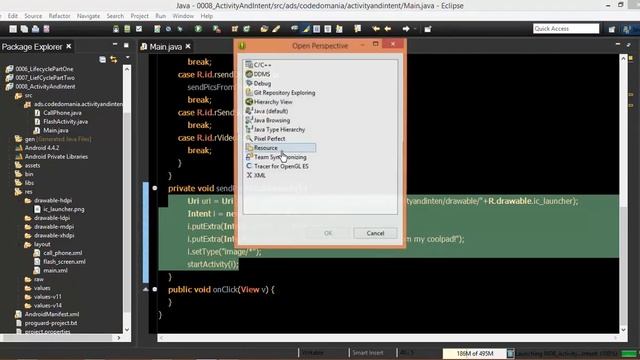Click the green progress bar in status bar
640x360 pixels.
(629, 353)
